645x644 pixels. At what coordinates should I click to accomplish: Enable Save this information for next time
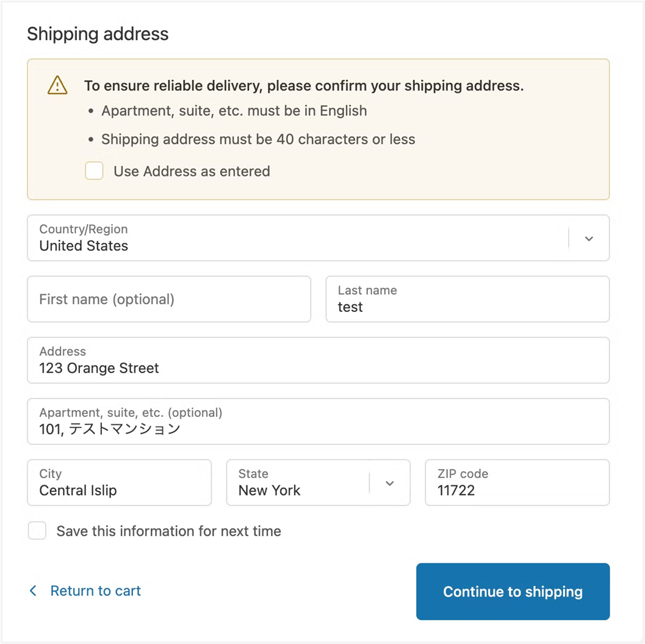point(37,531)
